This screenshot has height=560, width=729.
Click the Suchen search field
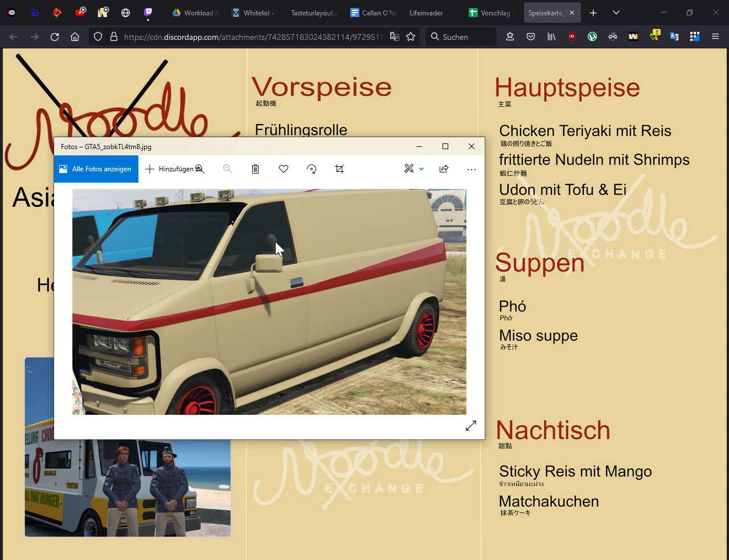[461, 37]
